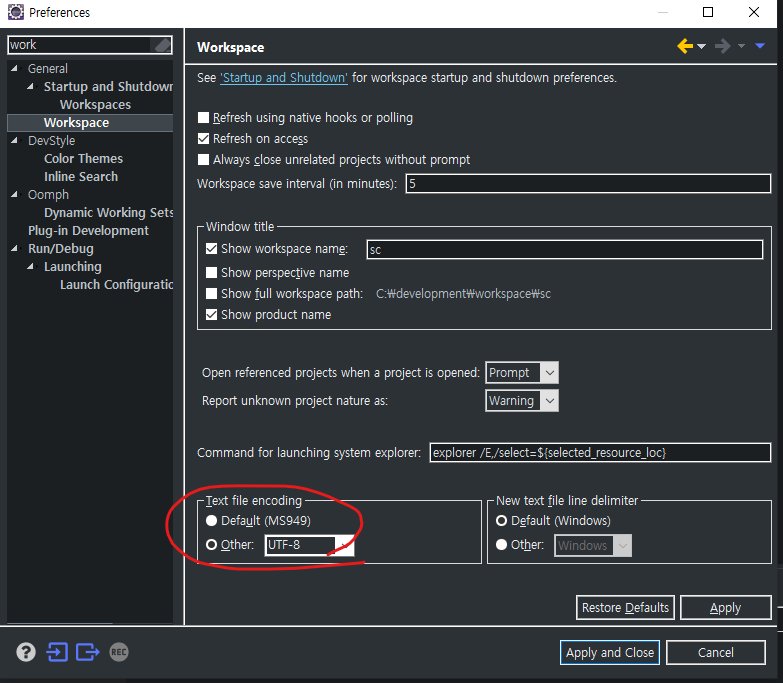Open the forward history dropdown arrow
This screenshot has height=683, width=783.
coord(741,46)
